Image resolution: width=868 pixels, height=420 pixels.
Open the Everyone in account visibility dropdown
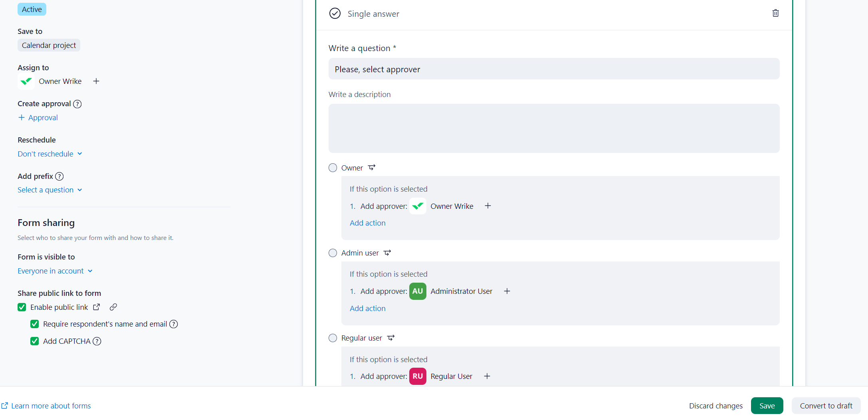tap(55, 271)
